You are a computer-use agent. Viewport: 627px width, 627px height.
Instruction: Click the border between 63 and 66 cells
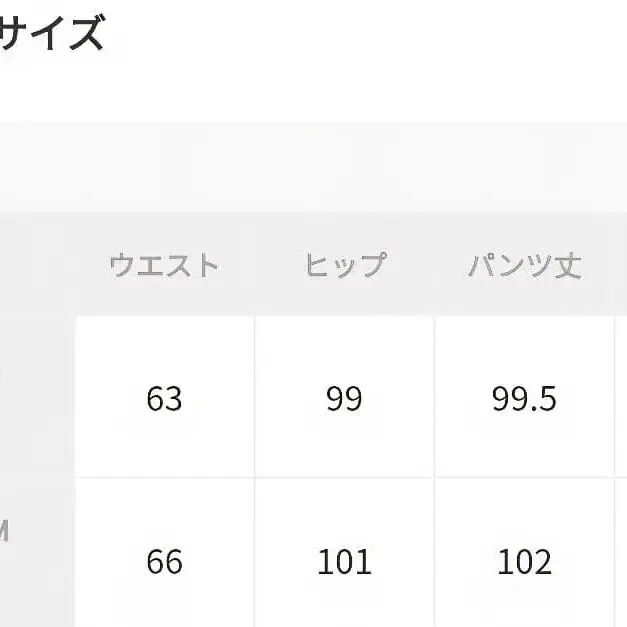pyautogui.click(x=164, y=478)
